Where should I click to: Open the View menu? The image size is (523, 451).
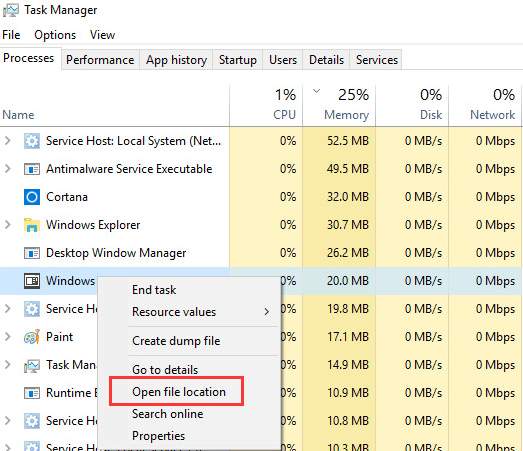pyautogui.click(x=102, y=35)
